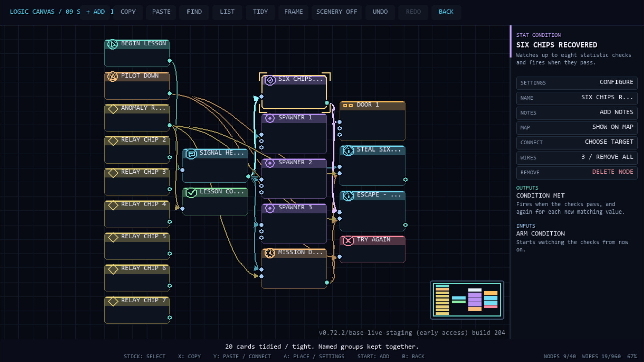
Task: Click the Six Chips stat condition icon
Action: pyautogui.click(x=270, y=80)
